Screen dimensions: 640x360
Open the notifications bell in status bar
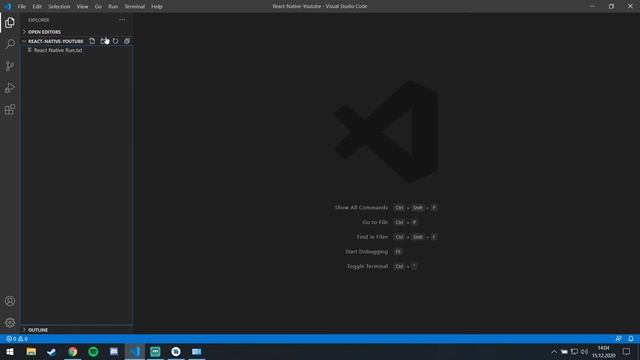[631, 339]
